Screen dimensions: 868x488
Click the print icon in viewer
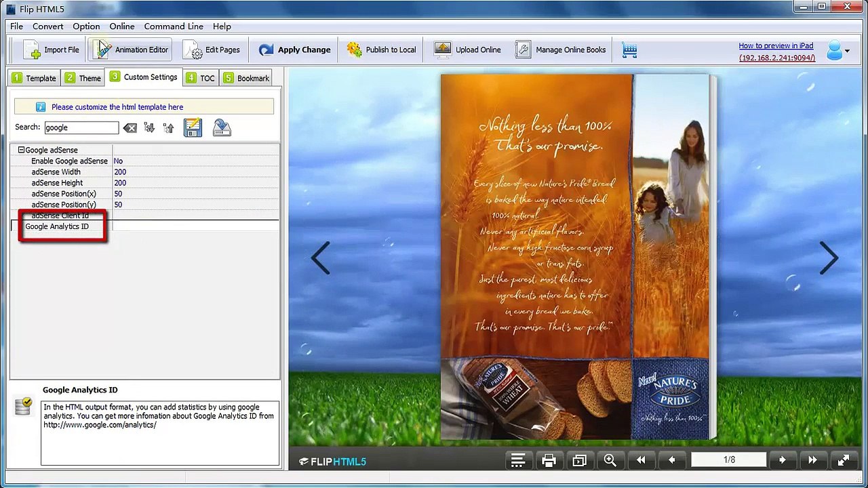point(549,461)
